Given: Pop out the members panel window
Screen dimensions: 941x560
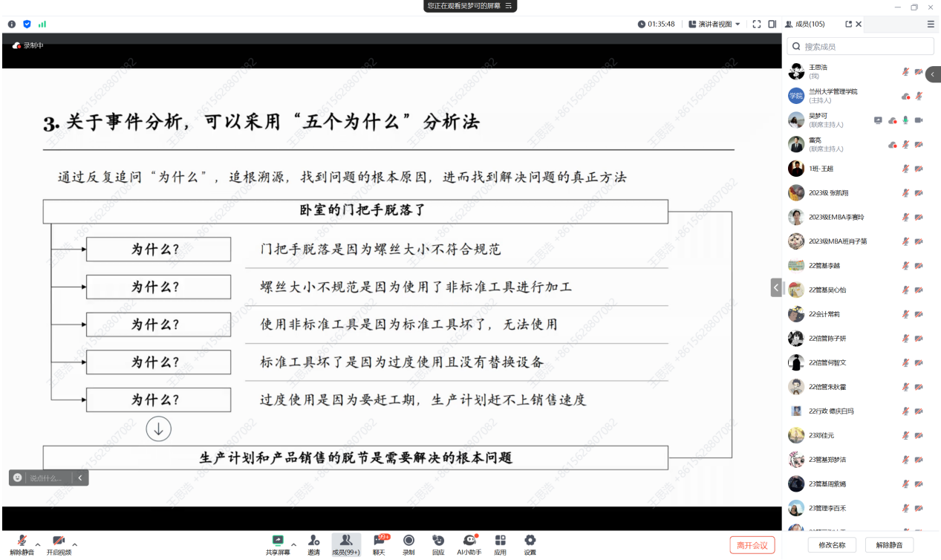Looking at the screenshot, I should coord(849,24).
